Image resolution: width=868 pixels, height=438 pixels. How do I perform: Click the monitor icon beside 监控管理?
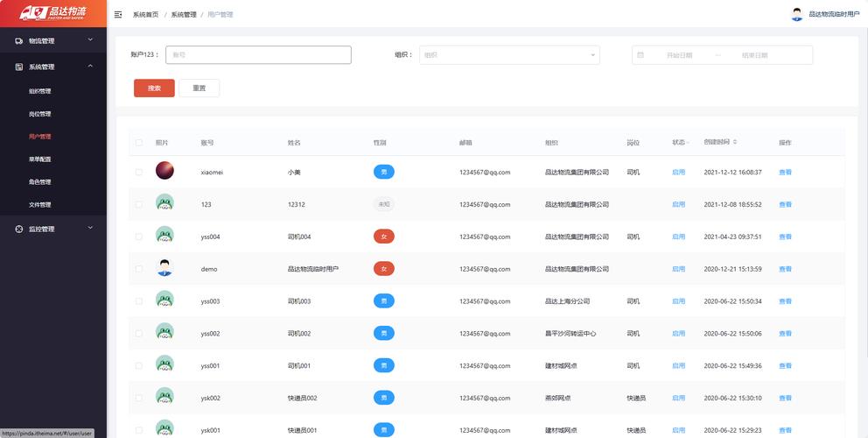19,229
